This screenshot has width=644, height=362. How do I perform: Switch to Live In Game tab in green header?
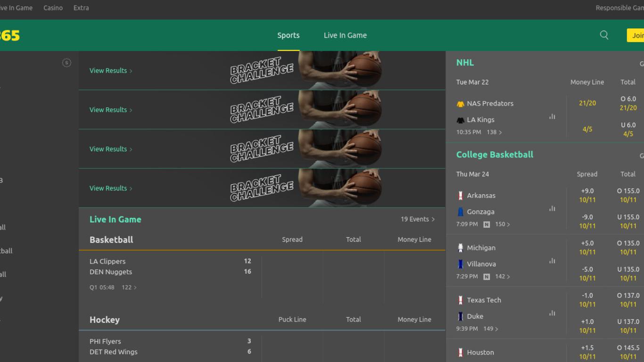point(345,35)
